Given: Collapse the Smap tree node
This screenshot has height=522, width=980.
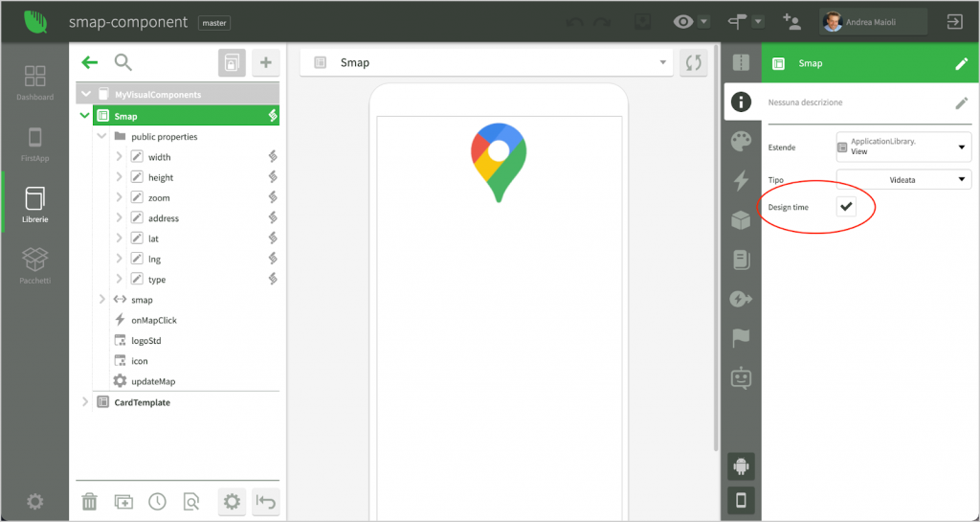Looking at the screenshot, I should point(84,116).
